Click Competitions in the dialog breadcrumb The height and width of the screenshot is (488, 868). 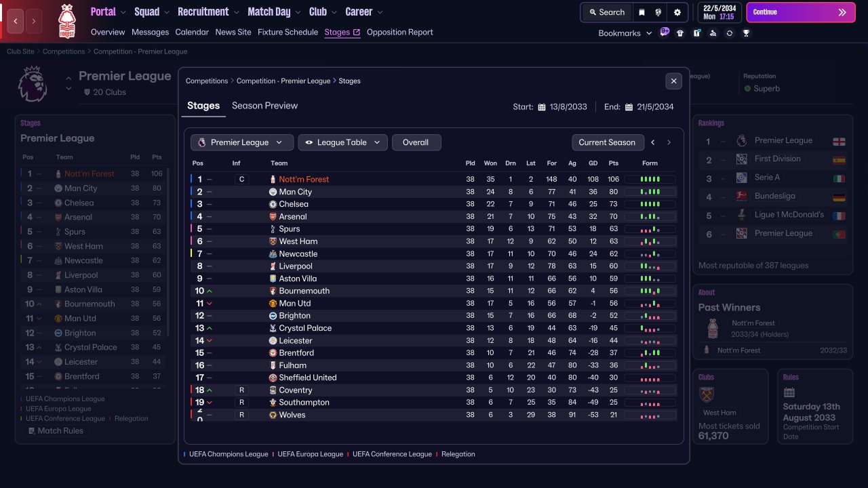click(207, 81)
